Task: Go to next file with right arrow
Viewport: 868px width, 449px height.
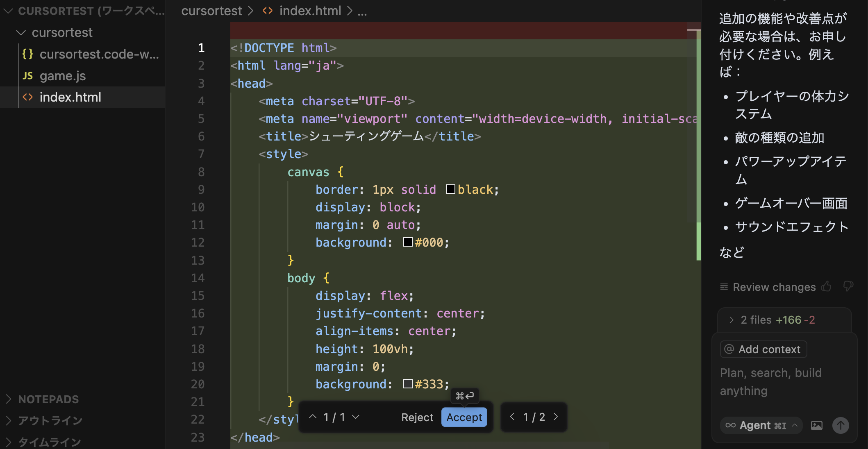Action: 556,417
